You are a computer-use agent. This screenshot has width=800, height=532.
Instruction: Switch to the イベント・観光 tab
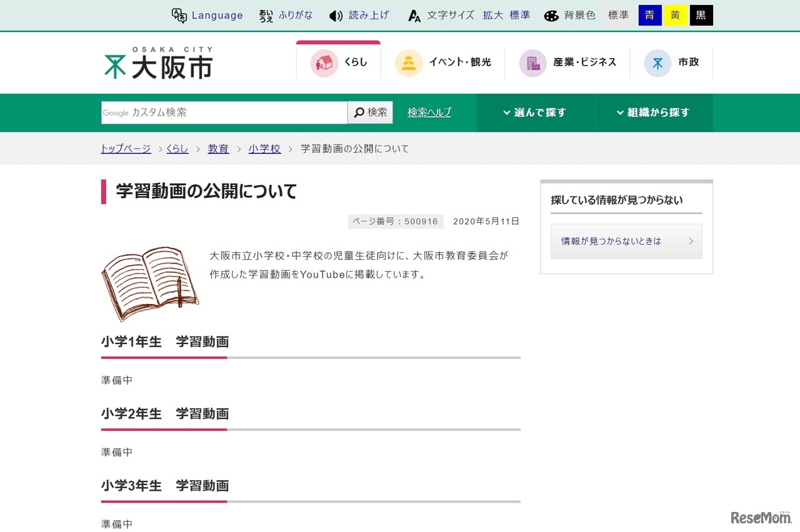click(445, 62)
